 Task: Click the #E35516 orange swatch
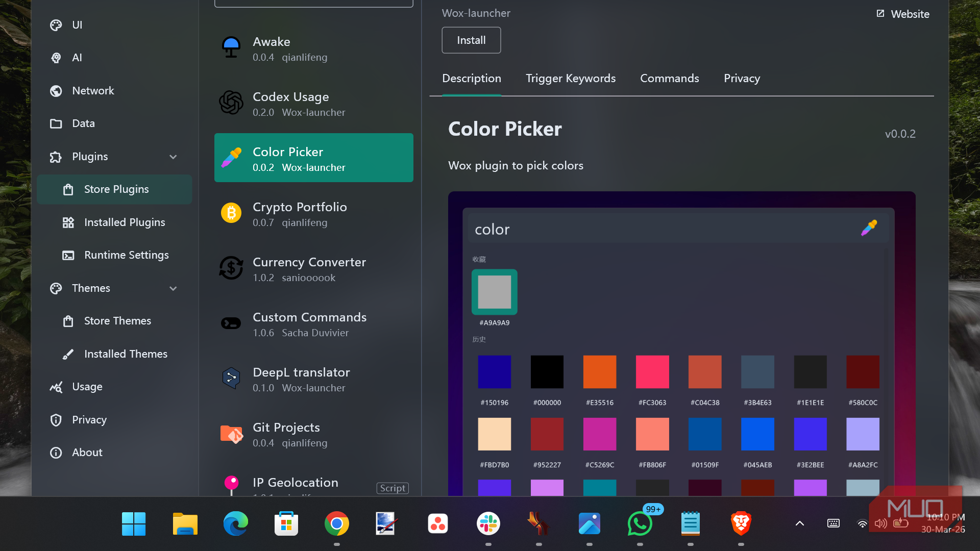point(600,372)
